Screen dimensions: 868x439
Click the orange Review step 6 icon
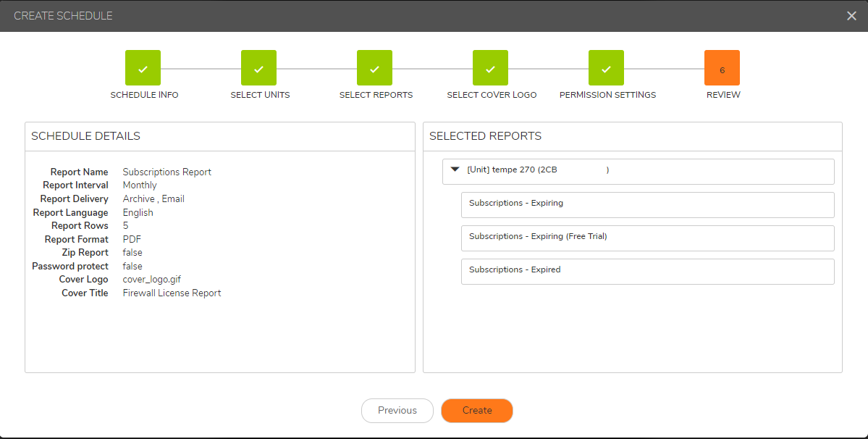click(722, 68)
